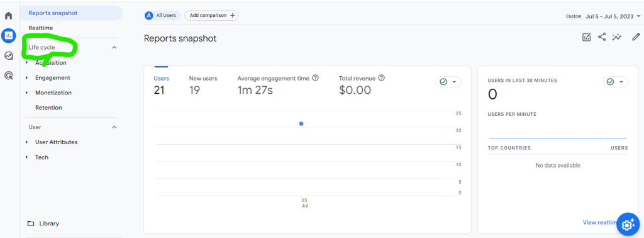Click help icon beside Average engagement time
Image resolution: width=644 pixels, height=238 pixels.
pyautogui.click(x=316, y=77)
